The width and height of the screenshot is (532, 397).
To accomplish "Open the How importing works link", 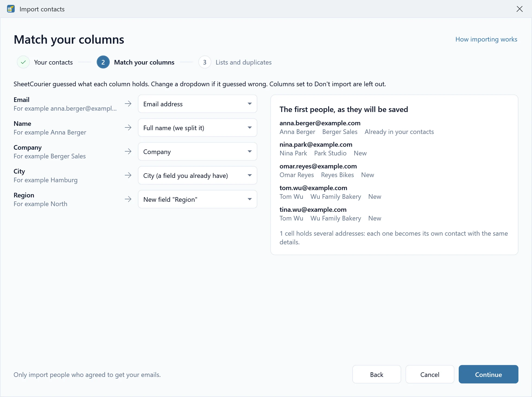I will 486,39.
